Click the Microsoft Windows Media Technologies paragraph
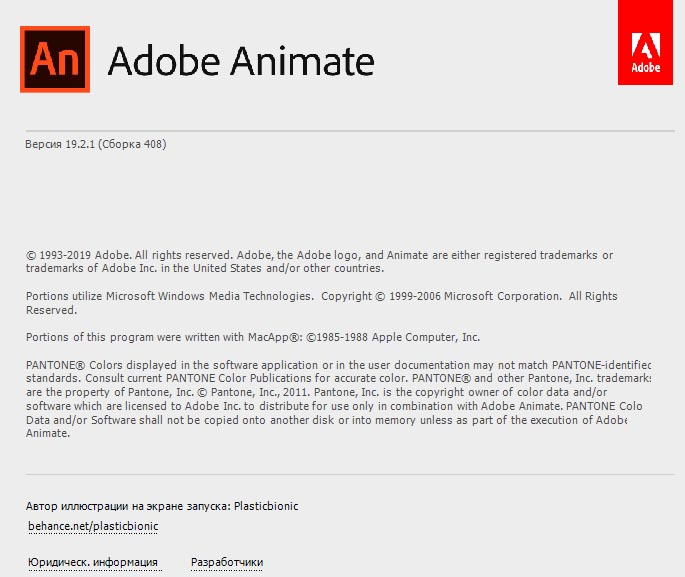This screenshot has width=685, height=577. coord(322,303)
